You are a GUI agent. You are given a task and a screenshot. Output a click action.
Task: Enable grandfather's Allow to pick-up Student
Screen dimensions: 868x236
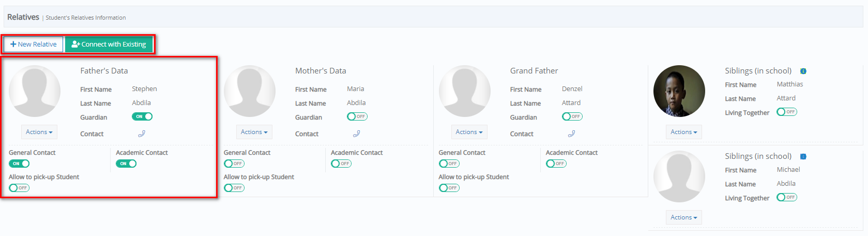449,188
